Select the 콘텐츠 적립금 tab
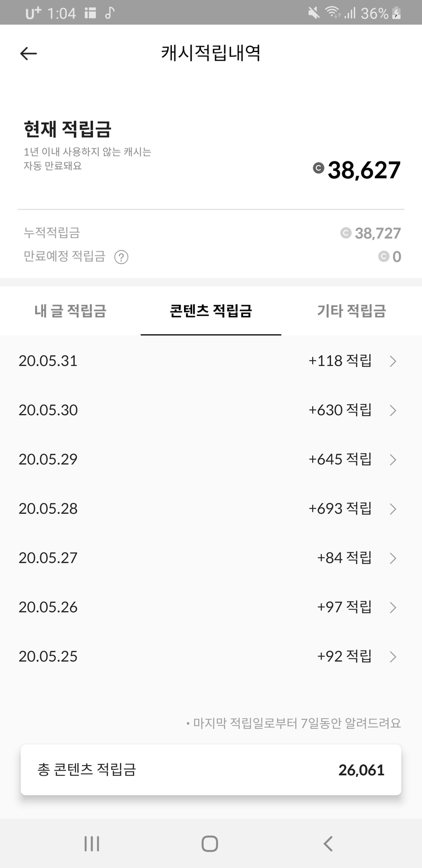 coord(210,310)
